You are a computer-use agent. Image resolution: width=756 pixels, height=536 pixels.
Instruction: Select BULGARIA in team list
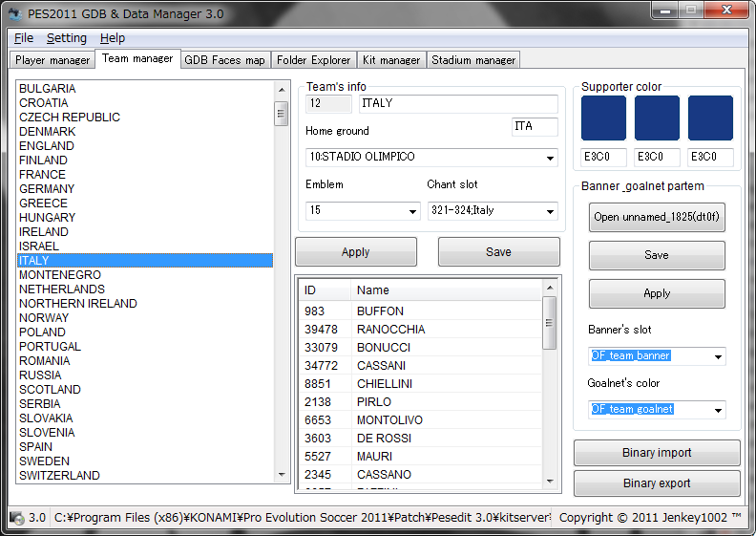[145, 89]
